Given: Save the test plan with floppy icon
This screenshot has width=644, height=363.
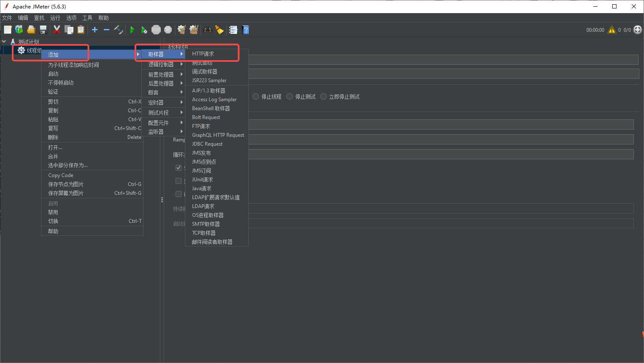Looking at the screenshot, I should 43,30.
